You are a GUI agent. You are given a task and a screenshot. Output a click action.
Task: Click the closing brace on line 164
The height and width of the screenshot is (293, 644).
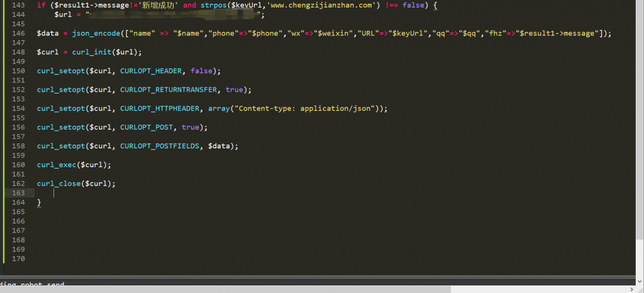[x=39, y=202]
